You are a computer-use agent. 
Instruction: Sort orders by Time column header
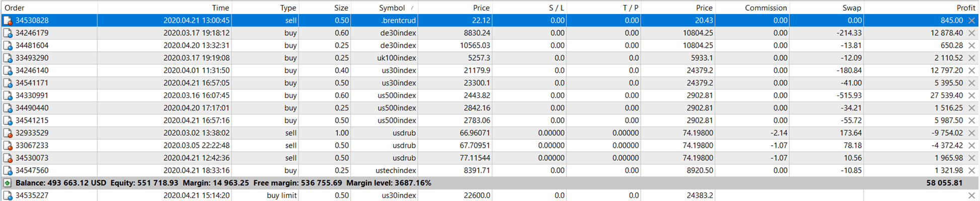coord(220,8)
